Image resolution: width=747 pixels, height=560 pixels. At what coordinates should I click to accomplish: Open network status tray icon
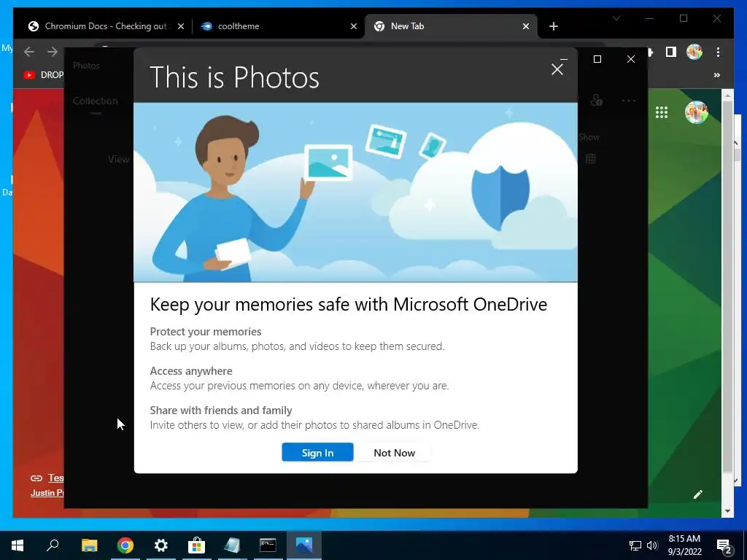(635, 545)
